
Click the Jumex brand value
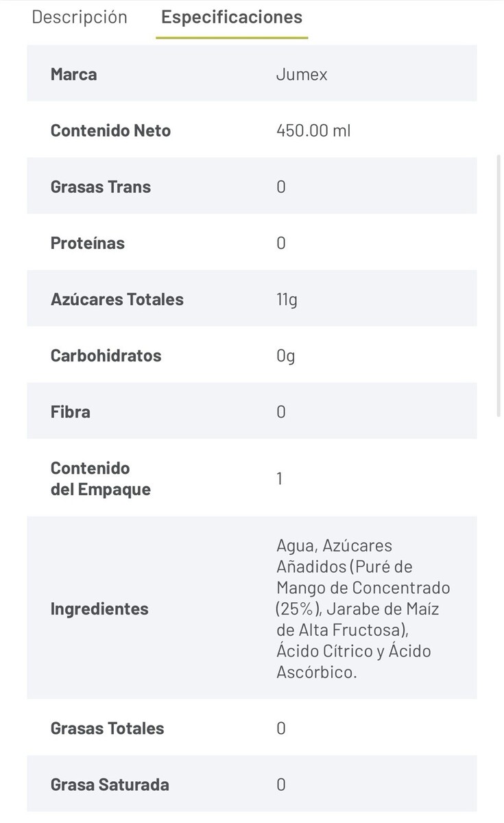click(302, 74)
